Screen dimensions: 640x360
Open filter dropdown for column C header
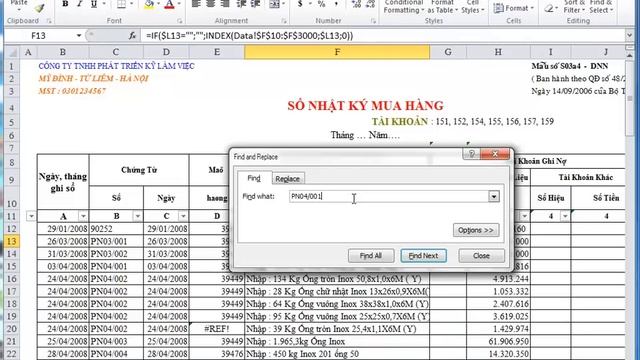183,216
